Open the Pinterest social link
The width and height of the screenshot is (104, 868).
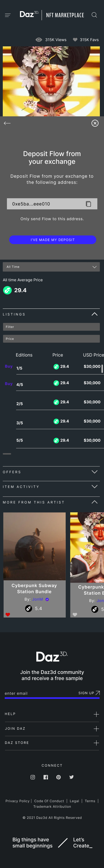(x=59, y=777)
